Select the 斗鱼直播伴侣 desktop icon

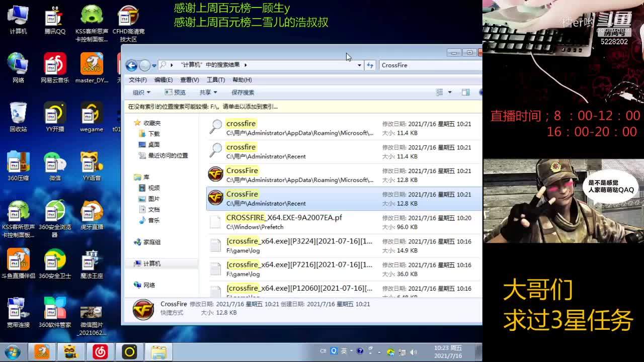click(18, 263)
